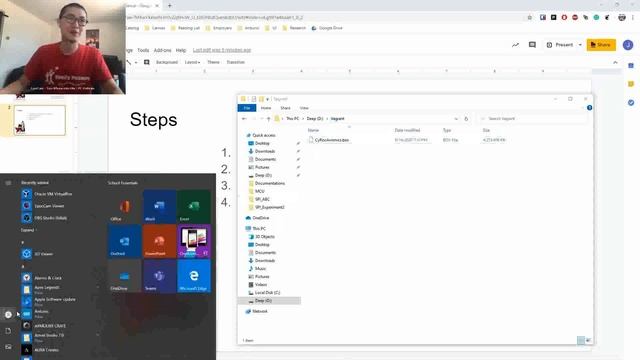The height and width of the screenshot is (360, 640).
Task: Click the activity trend icon in Slides
Action: pos(516,45)
